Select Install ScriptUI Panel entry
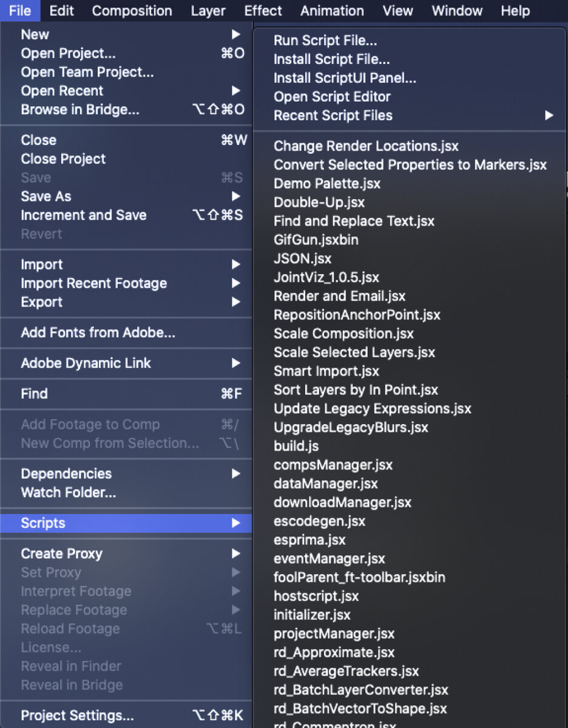The height and width of the screenshot is (728, 568). click(x=345, y=78)
